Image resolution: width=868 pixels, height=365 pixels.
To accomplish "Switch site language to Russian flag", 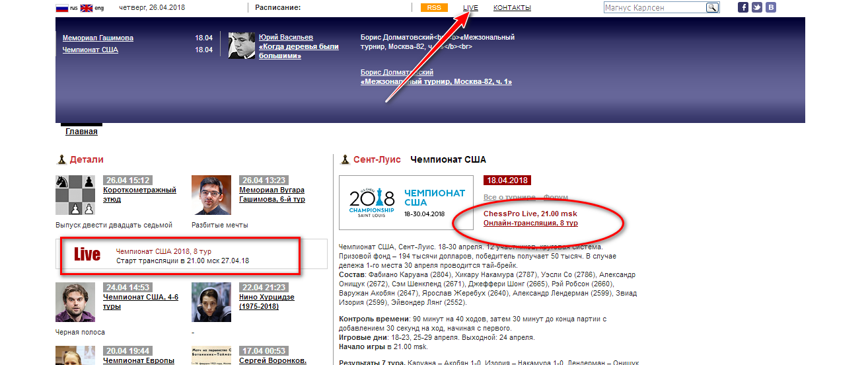I will coord(61,8).
